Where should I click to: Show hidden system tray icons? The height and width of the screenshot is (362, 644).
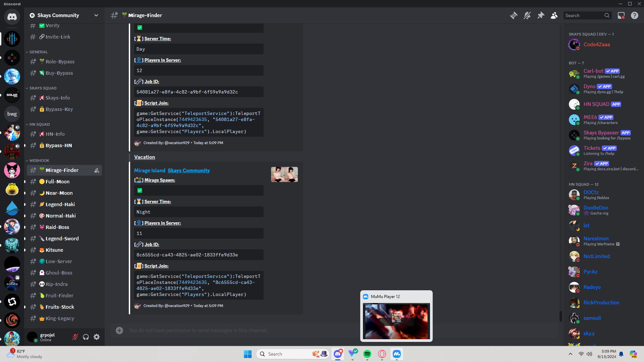pyautogui.click(x=571, y=354)
